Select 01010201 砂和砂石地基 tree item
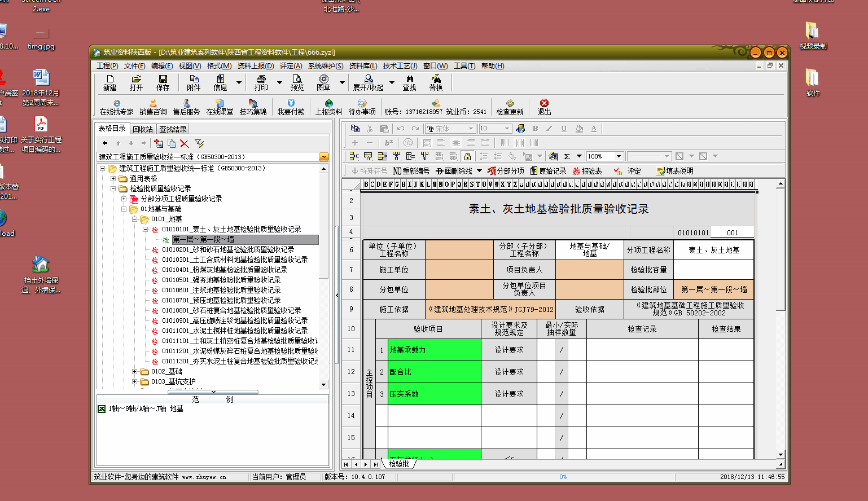 [227, 249]
